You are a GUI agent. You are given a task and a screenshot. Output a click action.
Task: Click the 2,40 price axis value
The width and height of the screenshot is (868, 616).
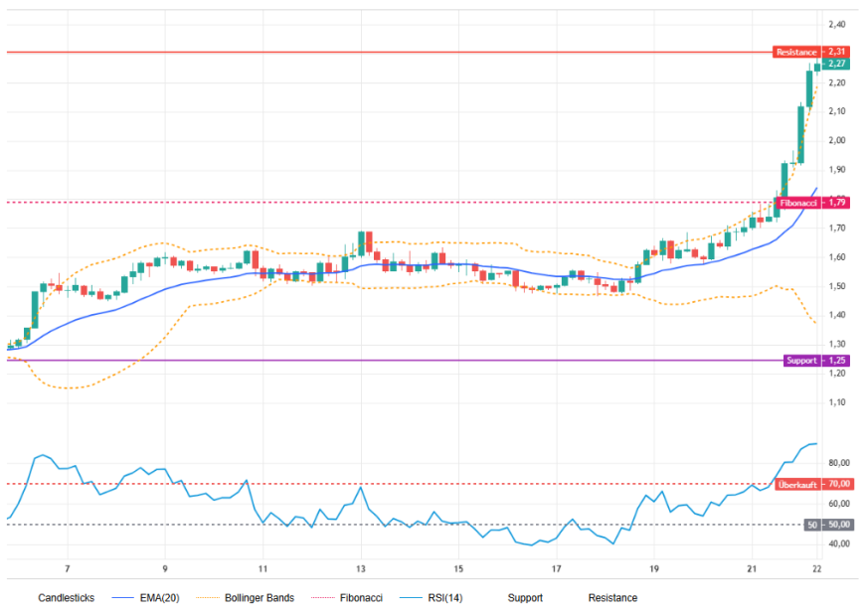837,24
